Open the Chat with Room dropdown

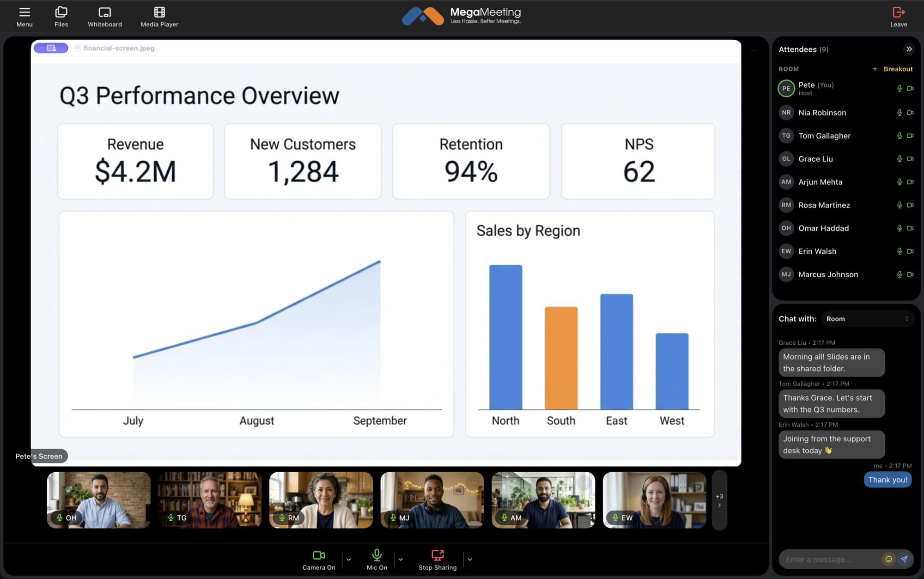tap(868, 319)
